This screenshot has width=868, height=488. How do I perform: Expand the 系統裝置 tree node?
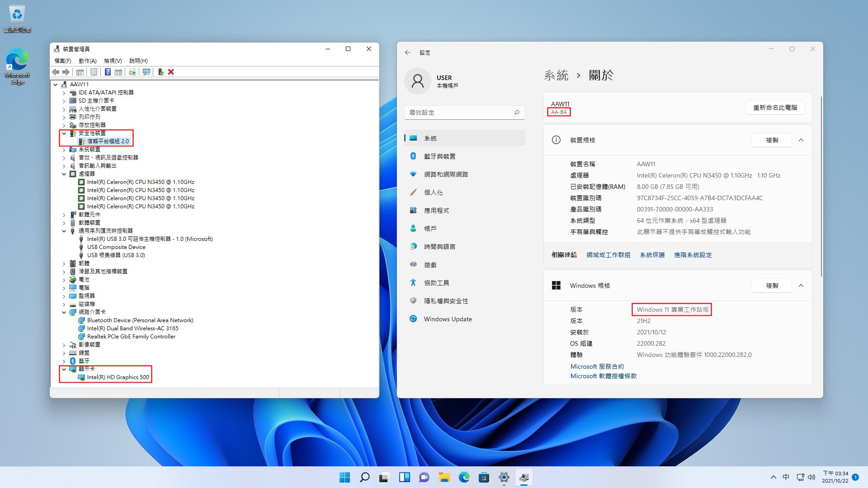(64, 150)
